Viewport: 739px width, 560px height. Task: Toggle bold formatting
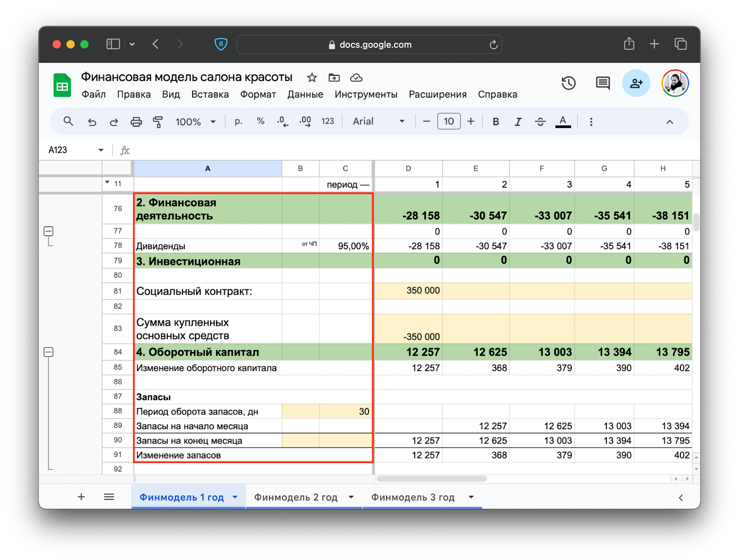[496, 122]
